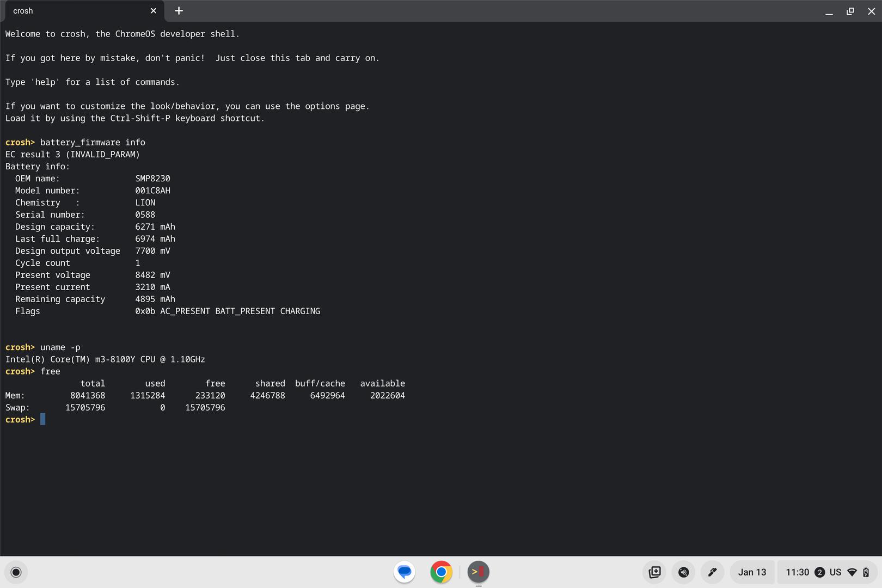882x588 pixels.
Task: Select the crosh terminal icon on the shelf
Action: tap(479, 572)
